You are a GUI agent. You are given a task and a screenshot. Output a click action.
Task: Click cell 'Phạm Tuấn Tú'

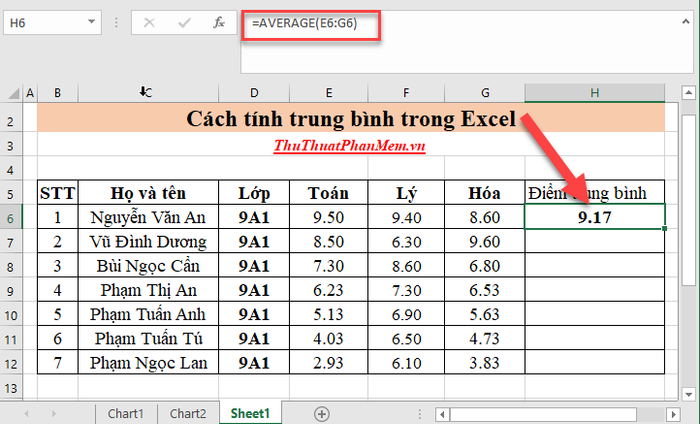(148, 338)
